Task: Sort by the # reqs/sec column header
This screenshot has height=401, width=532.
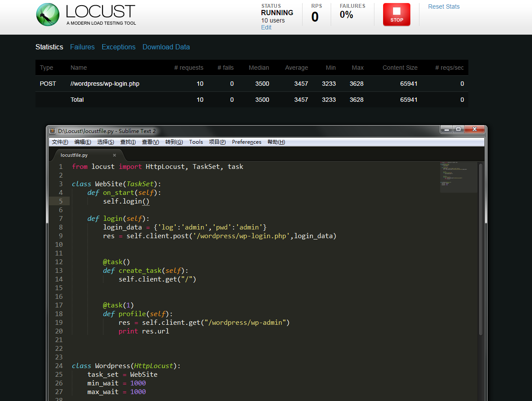Action: (x=449, y=68)
